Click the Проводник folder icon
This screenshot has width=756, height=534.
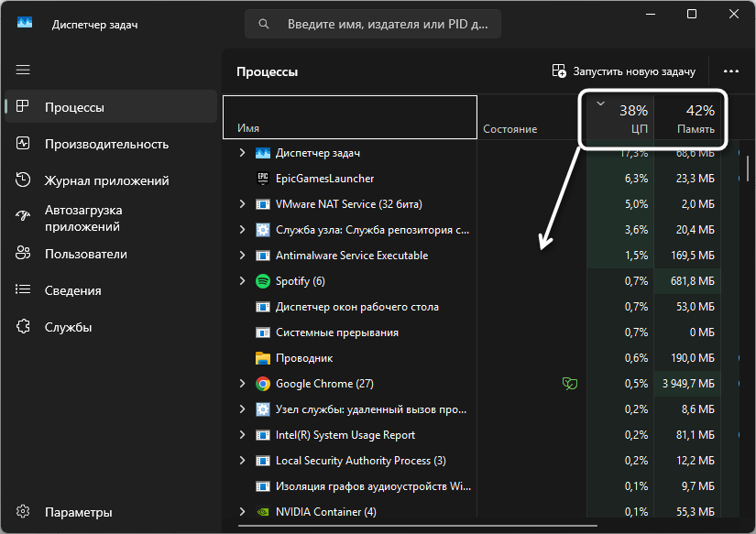tap(263, 358)
